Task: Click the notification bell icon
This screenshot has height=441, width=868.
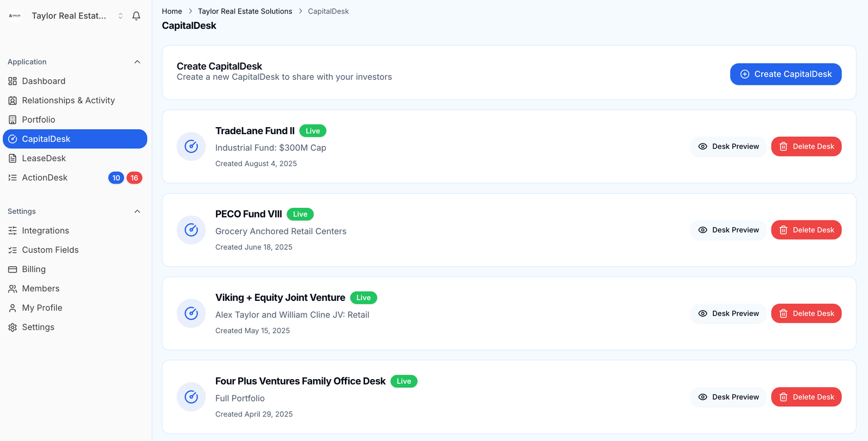Action: coord(136,16)
